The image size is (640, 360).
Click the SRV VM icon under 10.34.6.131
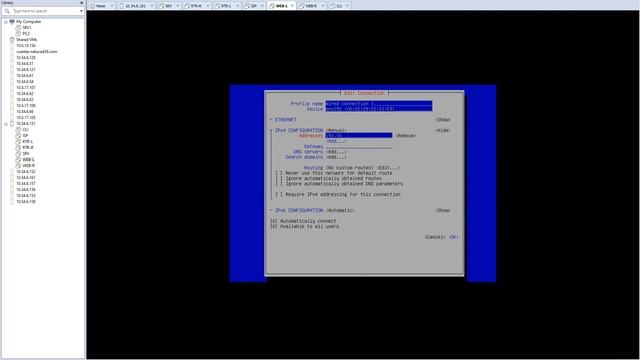(x=18, y=153)
